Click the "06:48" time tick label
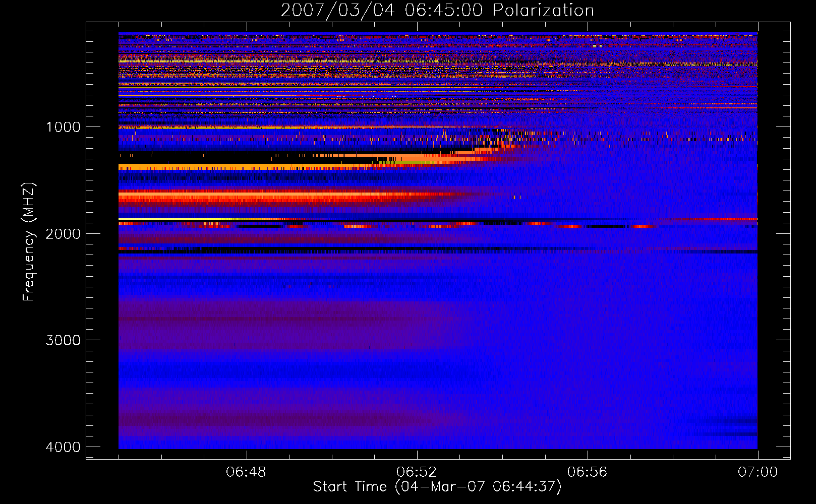 tap(246, 473)
